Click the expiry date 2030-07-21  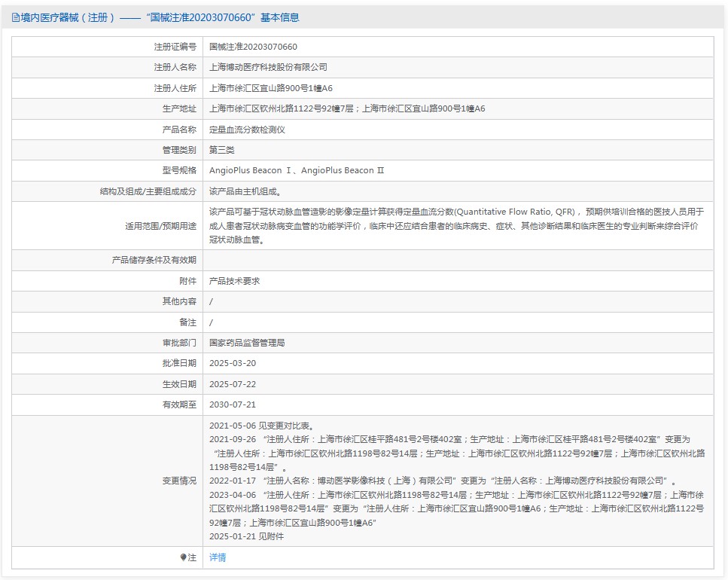click(x=233, y=404)
